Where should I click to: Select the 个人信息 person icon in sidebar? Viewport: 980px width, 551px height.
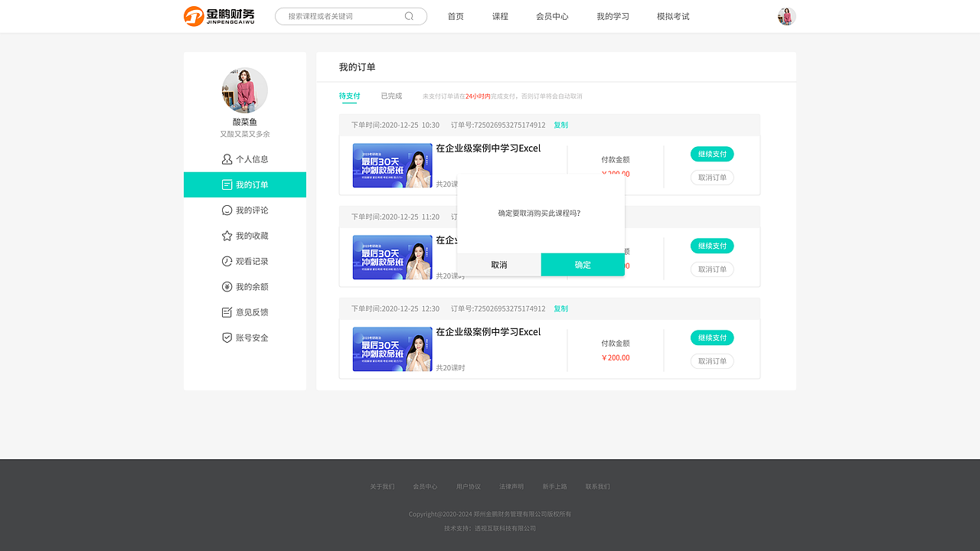(x=227, y=158)
